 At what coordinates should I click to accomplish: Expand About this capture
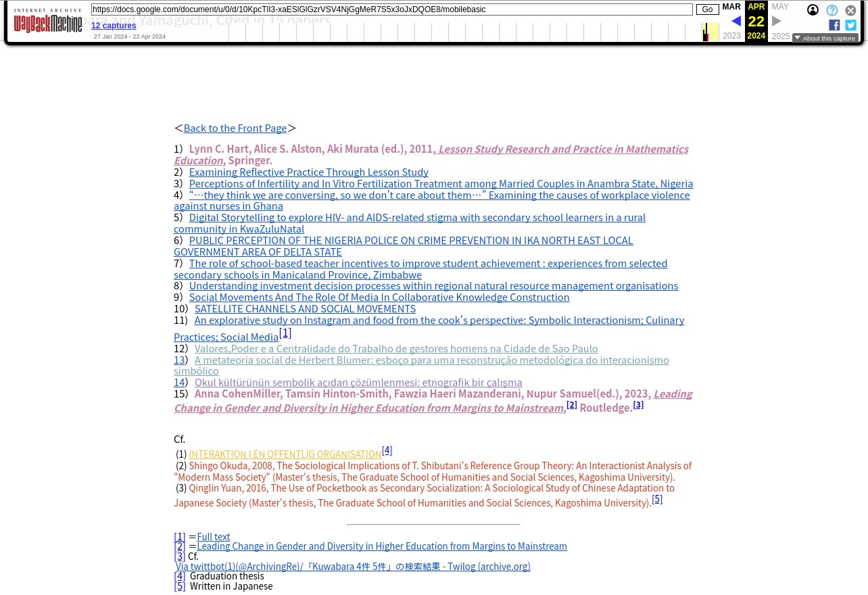[825, 38]
